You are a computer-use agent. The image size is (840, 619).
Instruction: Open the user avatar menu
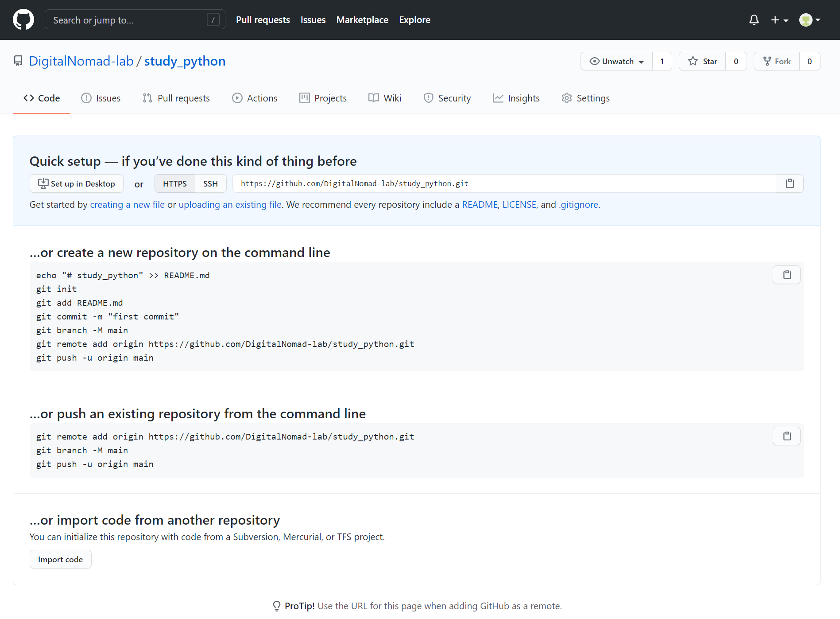809,20
